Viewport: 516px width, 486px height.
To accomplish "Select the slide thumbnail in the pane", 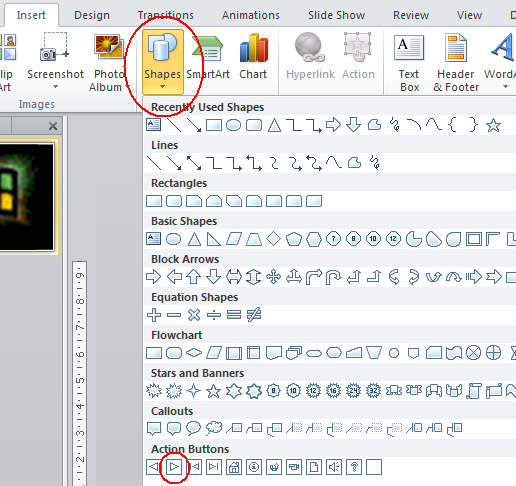I will tap(27, 197).
